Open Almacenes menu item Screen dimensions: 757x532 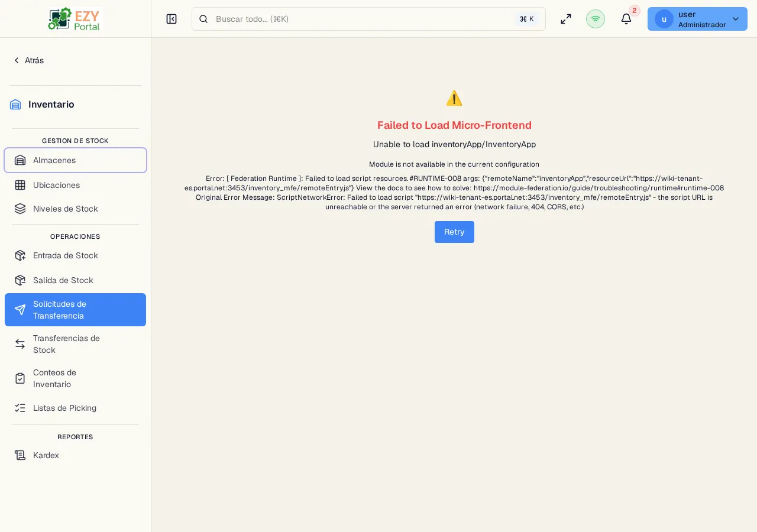[75, 160]
